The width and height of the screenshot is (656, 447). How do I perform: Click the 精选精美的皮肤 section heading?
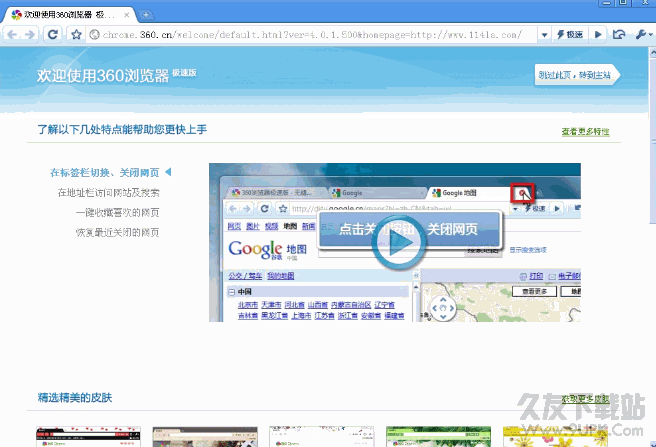75,398
